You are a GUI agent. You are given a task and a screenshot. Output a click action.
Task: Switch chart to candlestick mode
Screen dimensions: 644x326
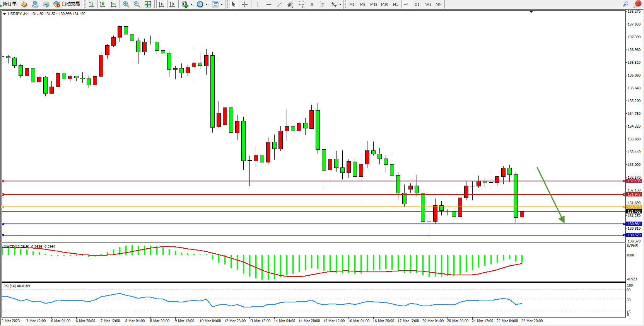(102, 4)
